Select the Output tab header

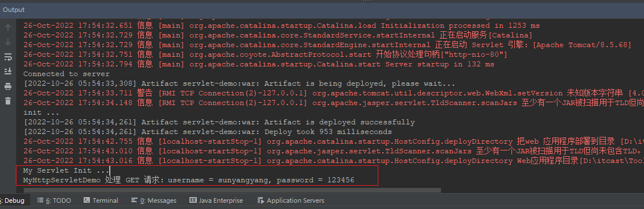[14, 10]
